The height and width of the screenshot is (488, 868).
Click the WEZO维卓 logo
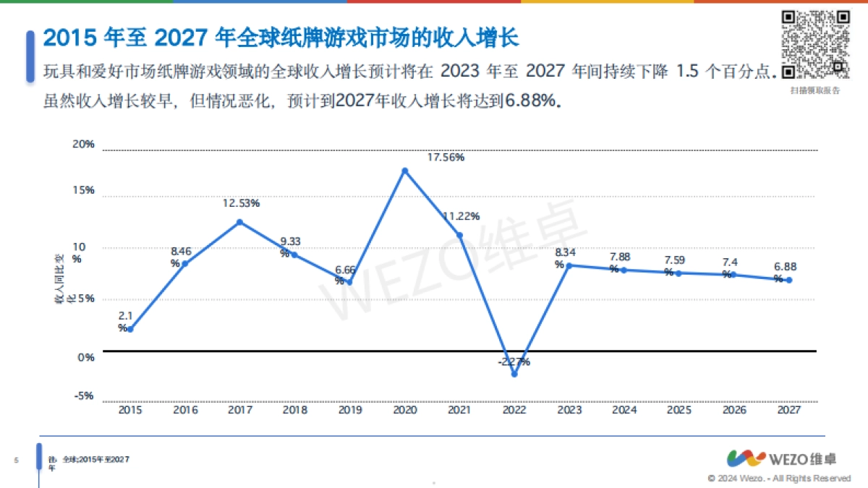pyautogui.click(x=783, y=456)
